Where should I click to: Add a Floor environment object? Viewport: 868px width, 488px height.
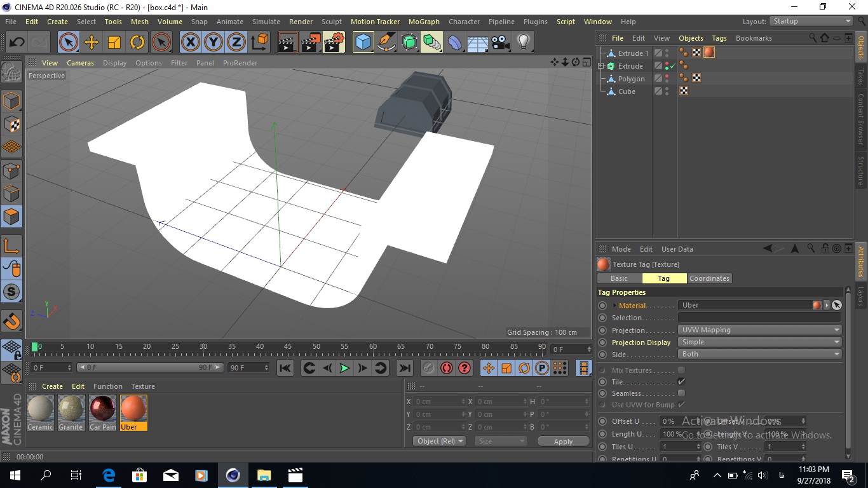pyautogui.click(x=477, y=43)
